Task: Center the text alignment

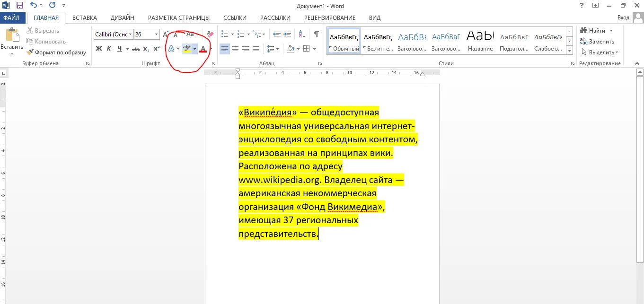Action: pos(235,49)
